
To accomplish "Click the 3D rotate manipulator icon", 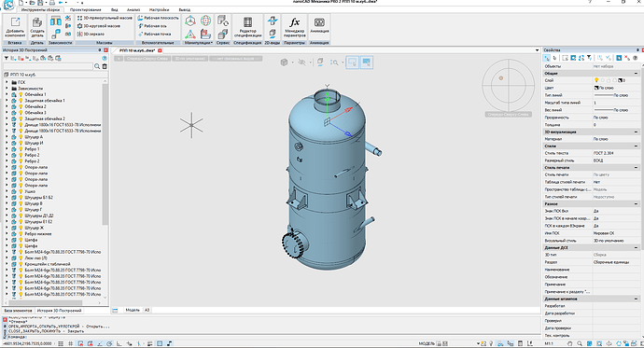I will 205,21.
